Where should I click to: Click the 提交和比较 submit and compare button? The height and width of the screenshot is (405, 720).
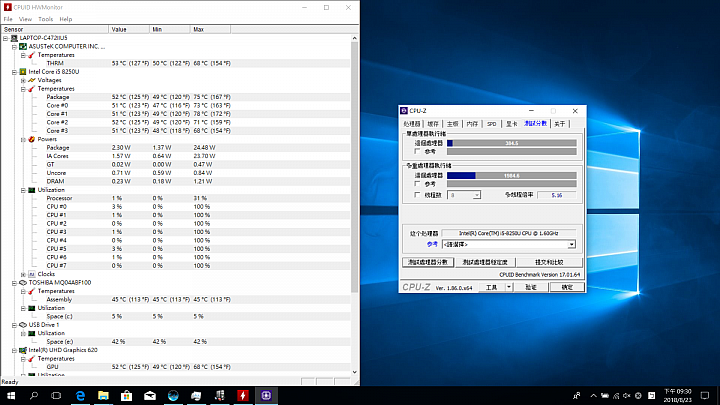pyautogui.click(x=549, y=262)
